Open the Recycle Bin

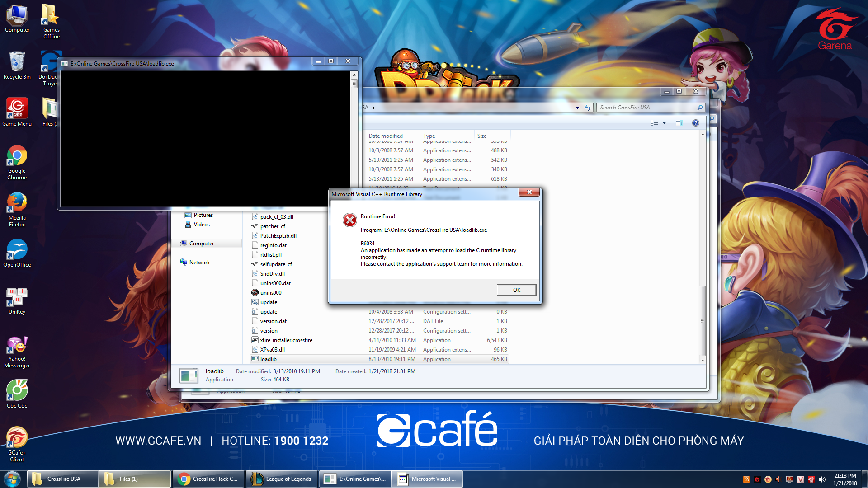pos(17,65)
